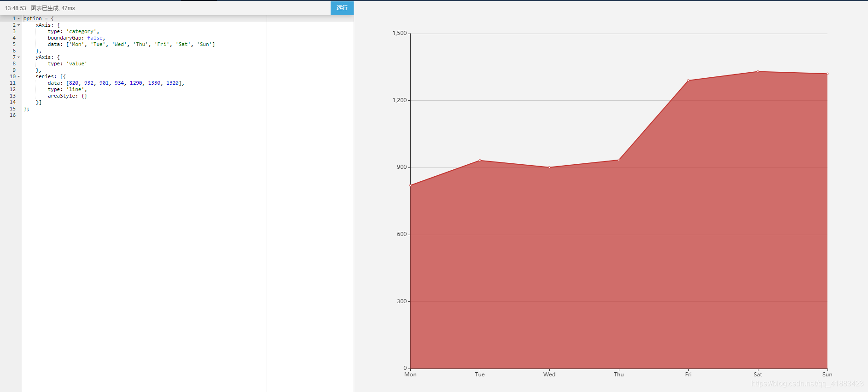Click the status message 图表已生成, 47ms

[53, 8]
